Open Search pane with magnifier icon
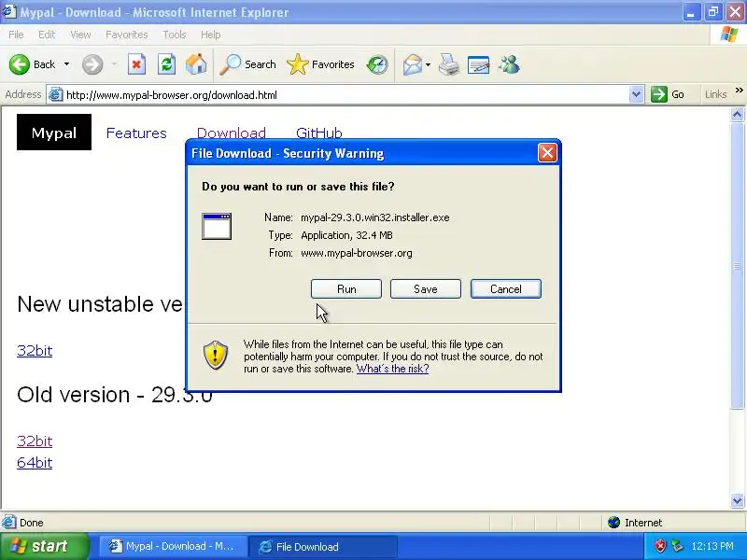Viewport: 747px width, 560px height. [x=231, y=64]
